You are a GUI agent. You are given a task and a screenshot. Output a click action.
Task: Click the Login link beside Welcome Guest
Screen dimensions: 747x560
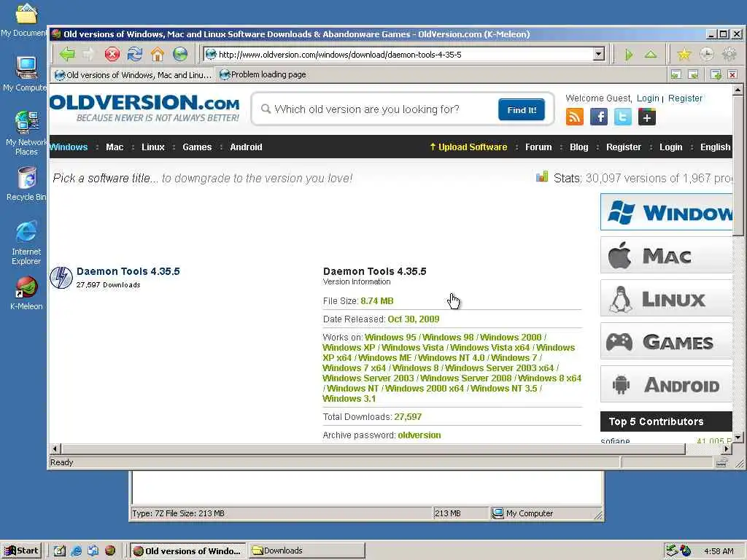click(648, 98)
